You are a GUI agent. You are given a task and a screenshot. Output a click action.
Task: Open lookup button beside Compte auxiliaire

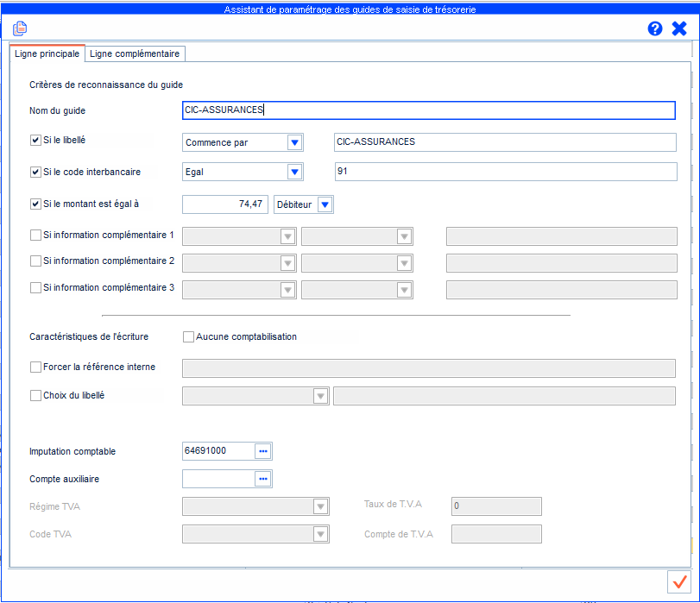[x=263, y=478]
